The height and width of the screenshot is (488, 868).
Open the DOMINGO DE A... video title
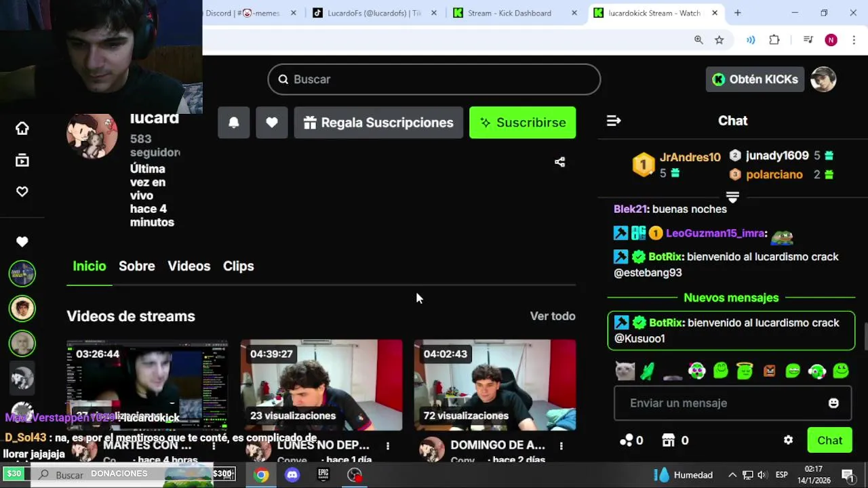pyautogui.click(x=498, y=445)
